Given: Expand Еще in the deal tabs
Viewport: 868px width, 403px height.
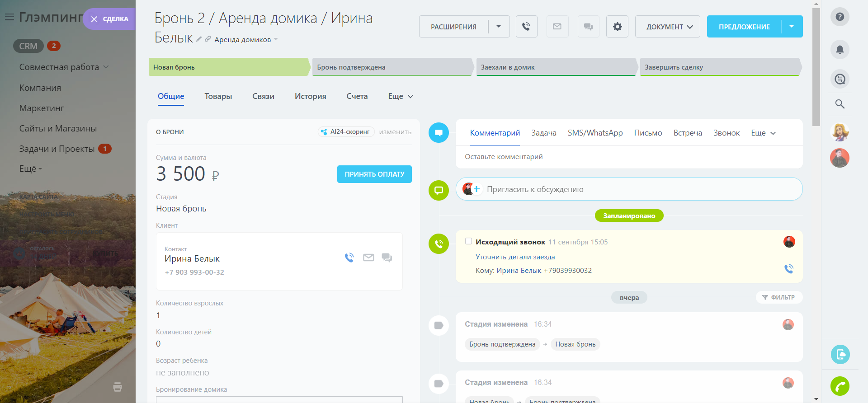Looking at the screenshot, I should coord(400,96).
